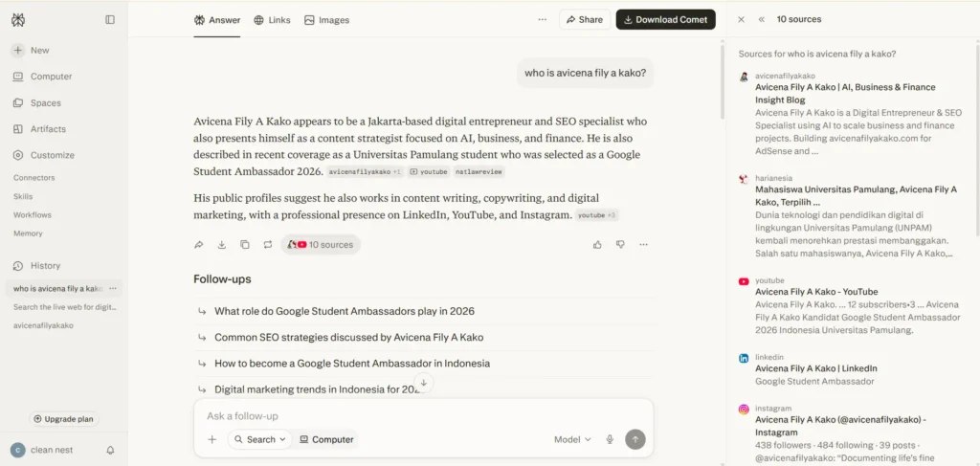The height and width of the screenshot is (466, 980).
Task: Open the 10 sources chip
Action: tap(321, 245)
